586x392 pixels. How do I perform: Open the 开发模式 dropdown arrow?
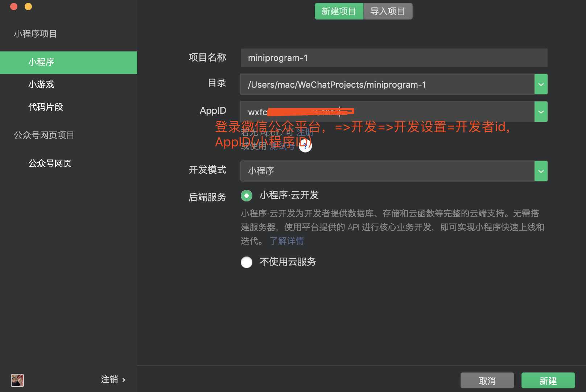541,171
